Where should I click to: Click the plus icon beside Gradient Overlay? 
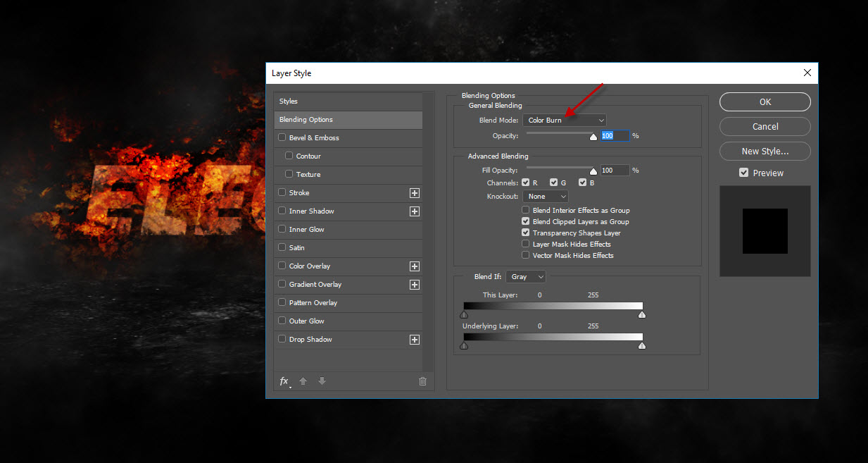pos(415,285)
